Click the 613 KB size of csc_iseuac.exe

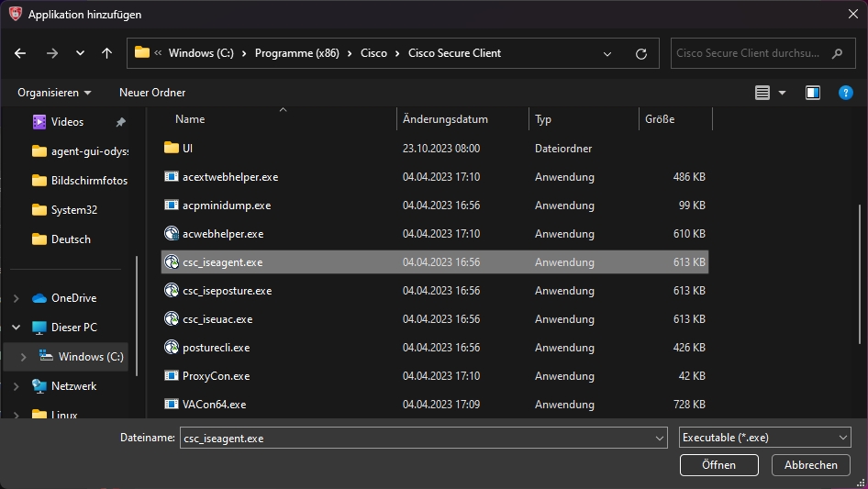(x=689, y=319)
